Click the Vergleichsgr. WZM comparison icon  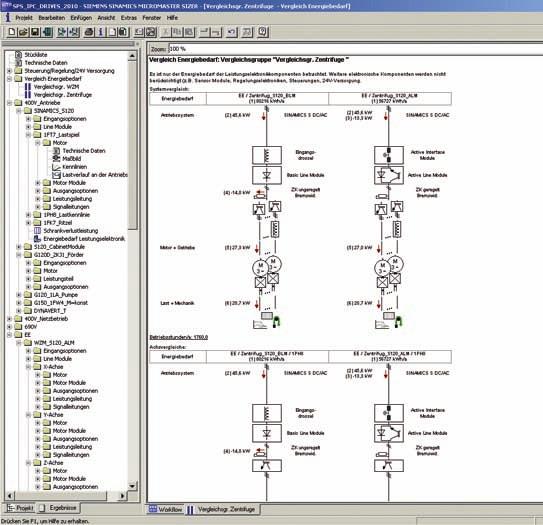28,87
